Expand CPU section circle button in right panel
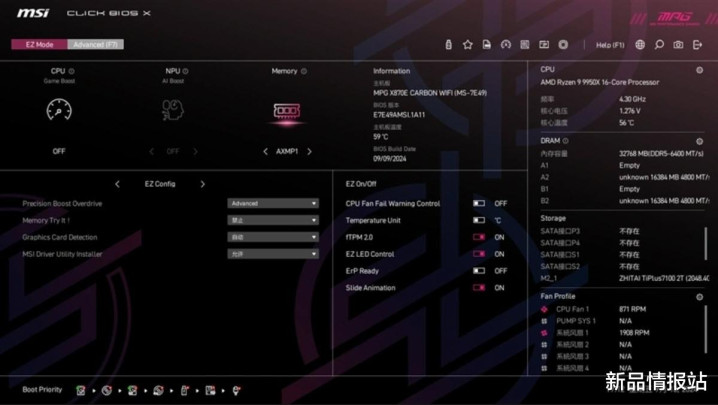This screenshot has width=718, height=405. [699, 70]
